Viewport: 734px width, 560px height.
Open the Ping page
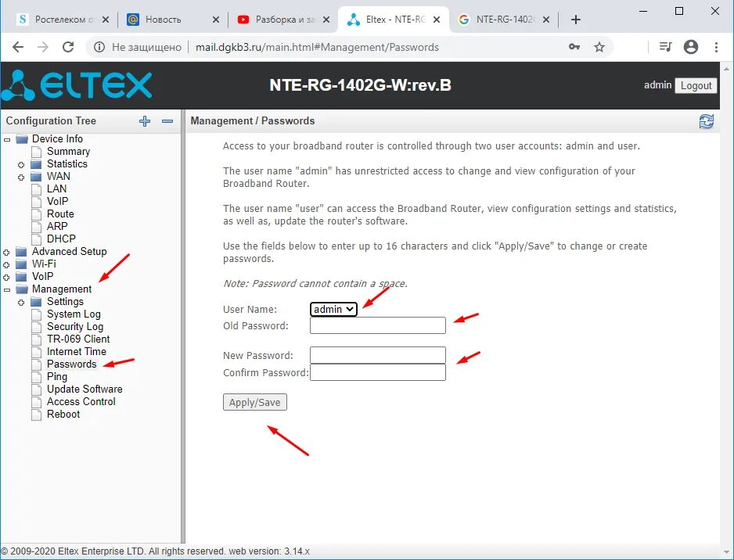(57, 377)
